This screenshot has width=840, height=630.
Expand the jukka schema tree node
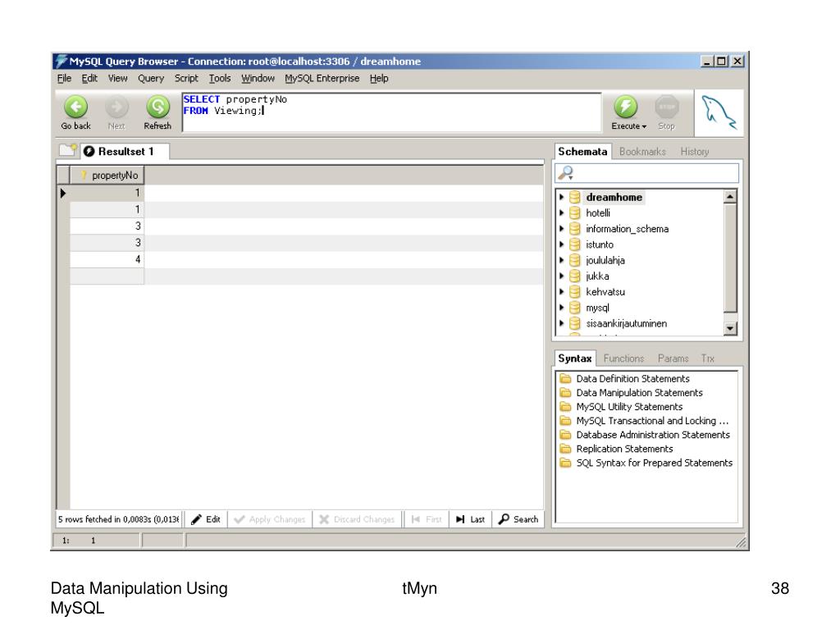pyautogui.click(x=561, y=276)
